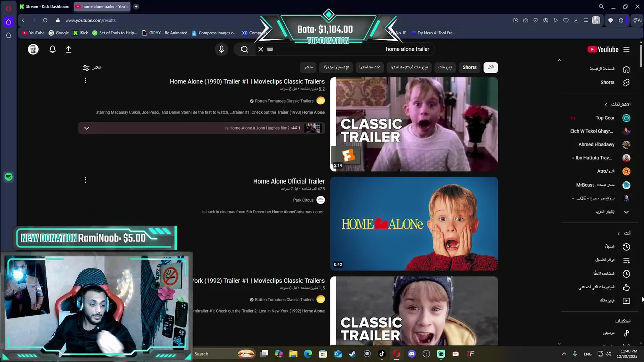The image size is (644, 362).
Task: Reload the page with the refresh icon
Action: pyautogui.click(x=45, y=20)
